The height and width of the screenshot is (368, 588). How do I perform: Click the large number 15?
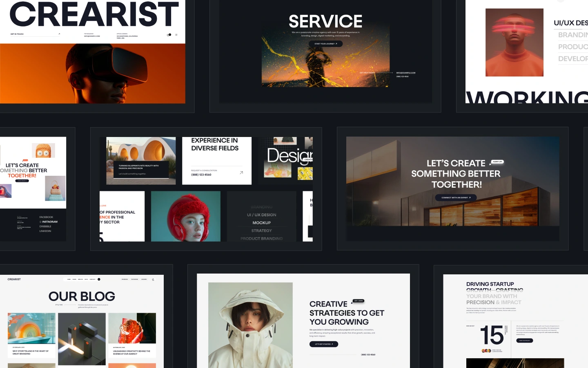(492, 335)
